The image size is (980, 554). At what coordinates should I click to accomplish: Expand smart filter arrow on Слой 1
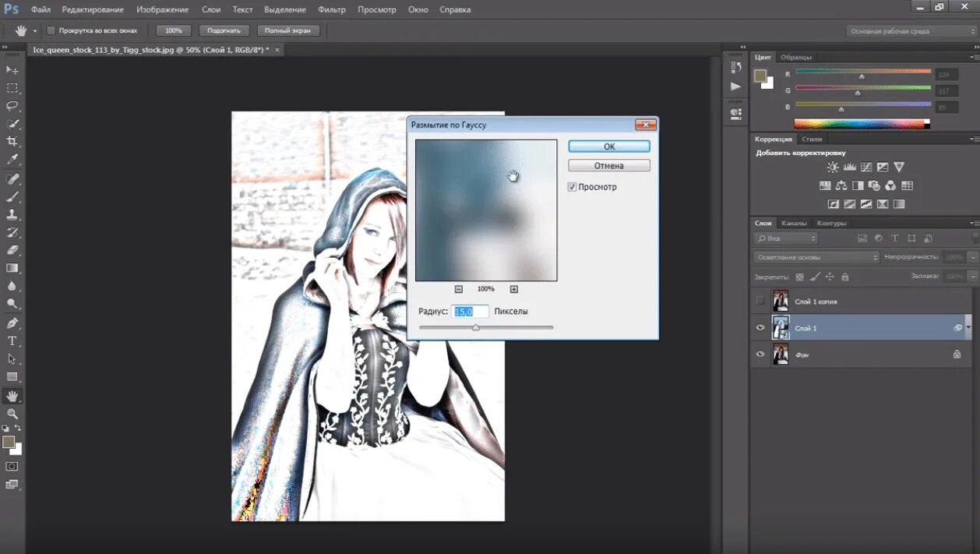968,328
